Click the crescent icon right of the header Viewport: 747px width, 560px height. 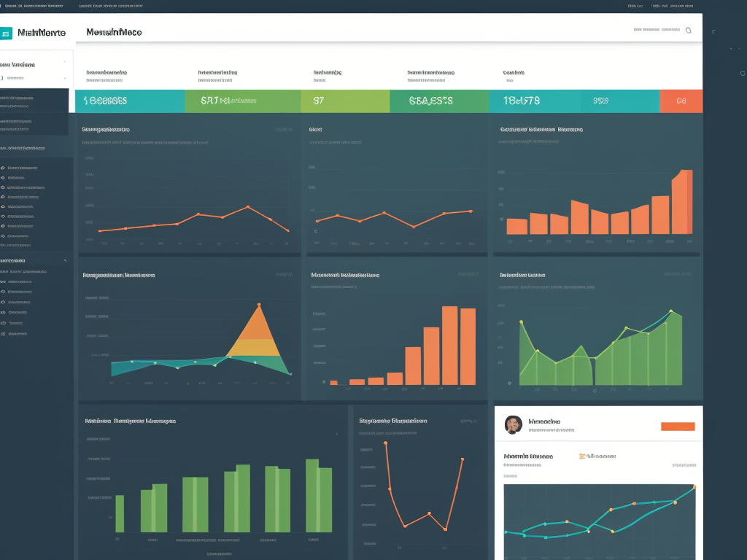click(713, 32)
